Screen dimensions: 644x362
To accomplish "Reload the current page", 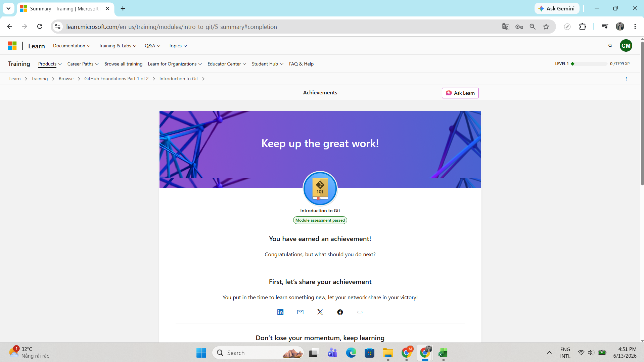I will (x=40, y=27).
